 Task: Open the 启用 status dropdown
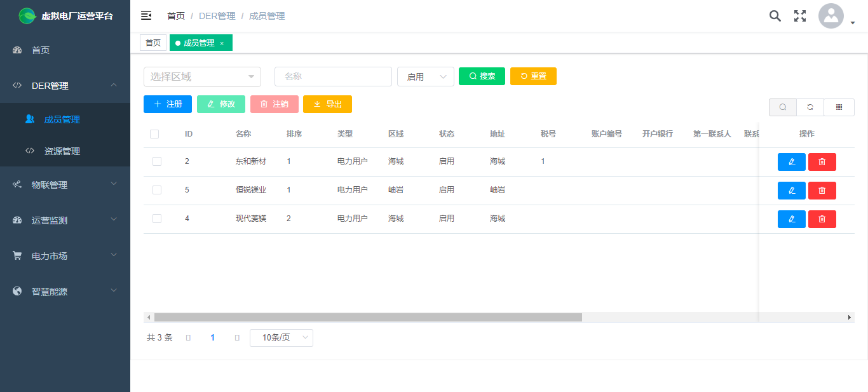(425, 77)
